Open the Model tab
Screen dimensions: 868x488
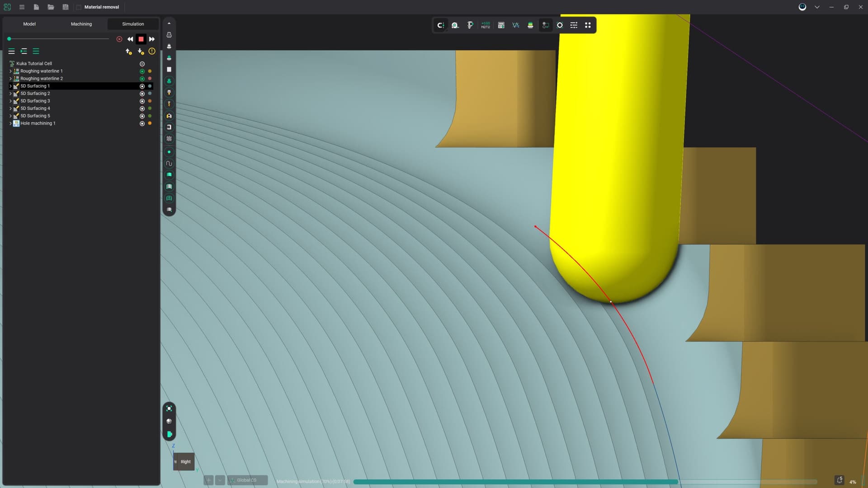pos(29,24)
